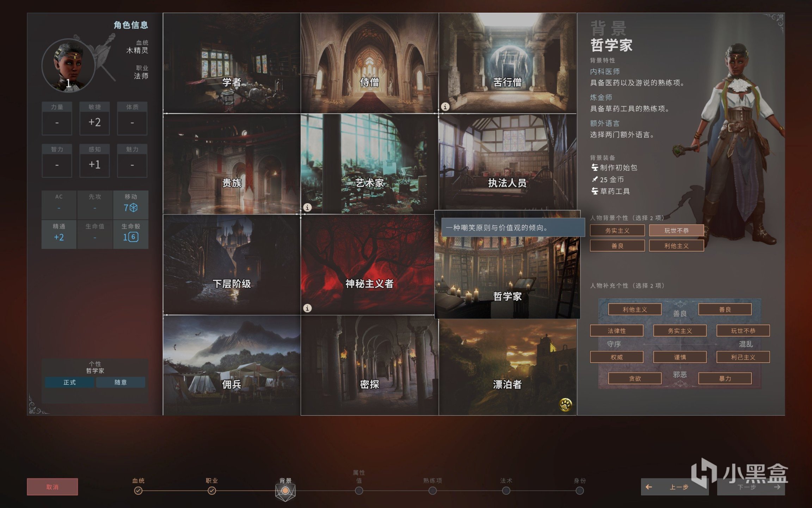Open info icon on 苦行僧 card
The height and width of the screenshot is (508, 812).
[445, 107]
